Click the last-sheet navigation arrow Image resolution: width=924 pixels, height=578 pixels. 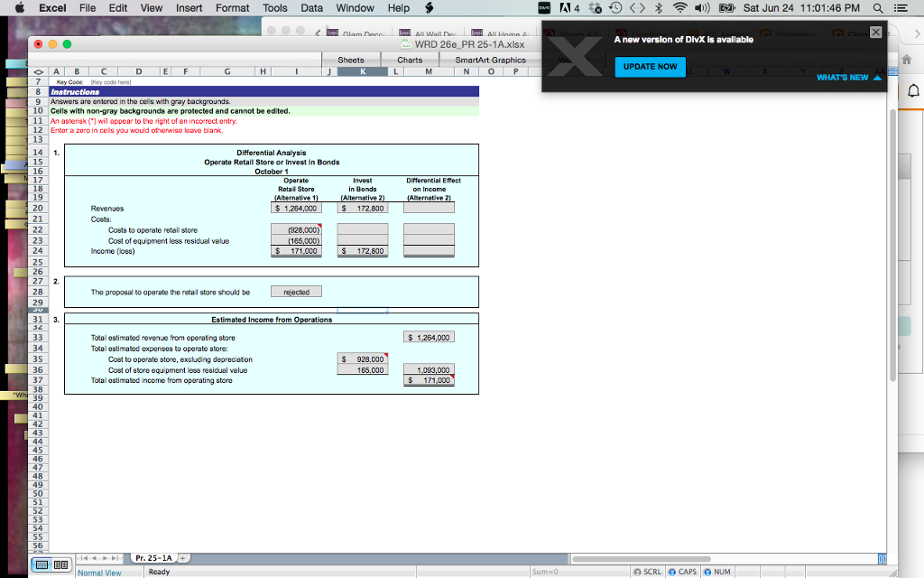[x=115, y=558]
